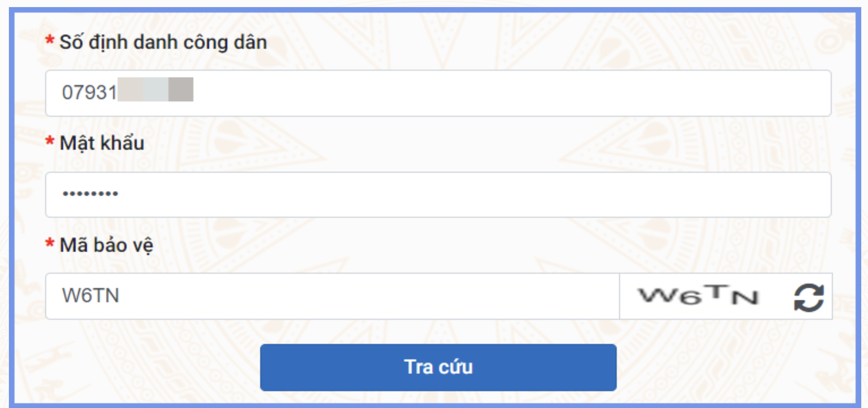The width and height of the screenshot is (868, 408).
Task: Refresh the captcha security code
Action: (x=809, y=297)
